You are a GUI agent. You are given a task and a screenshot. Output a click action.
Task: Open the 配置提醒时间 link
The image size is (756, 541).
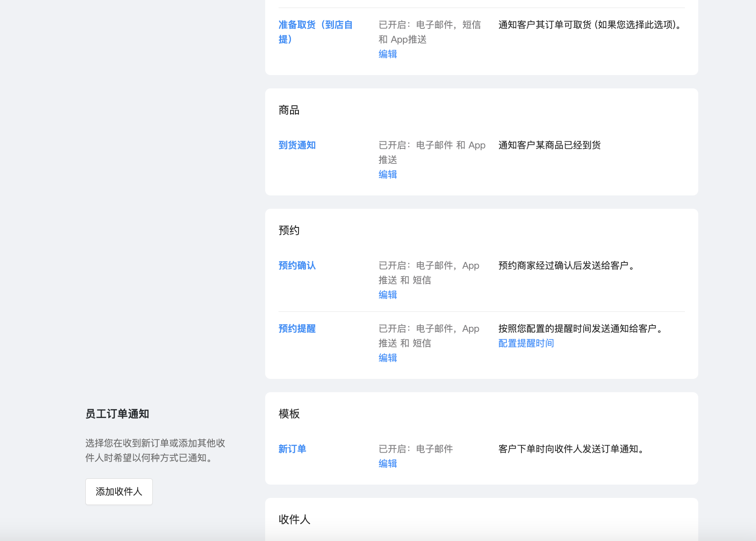click(526, 343)
